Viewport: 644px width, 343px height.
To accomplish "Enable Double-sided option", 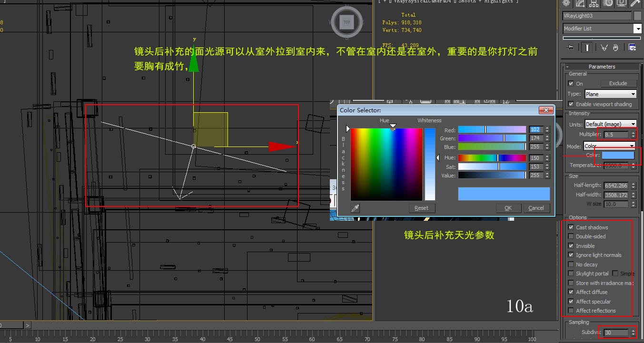I will pyautogui.click(x=571, y=236).
